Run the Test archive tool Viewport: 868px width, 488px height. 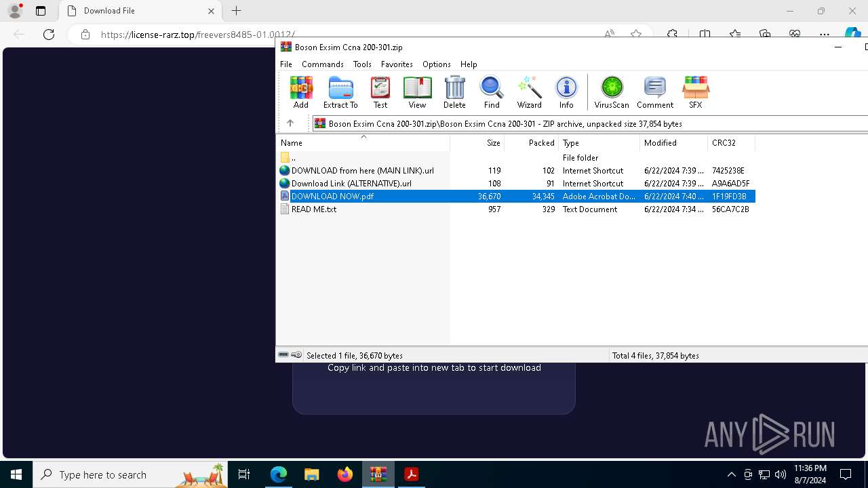380,92
